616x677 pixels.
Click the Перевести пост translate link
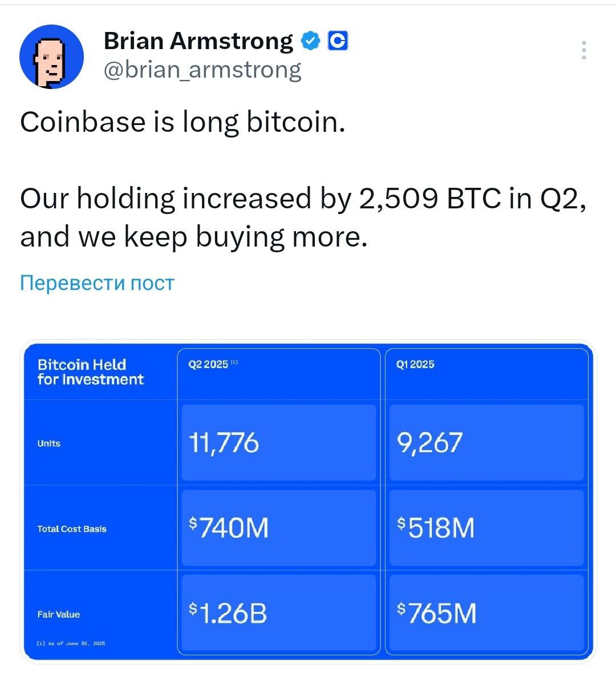(97, 283)
